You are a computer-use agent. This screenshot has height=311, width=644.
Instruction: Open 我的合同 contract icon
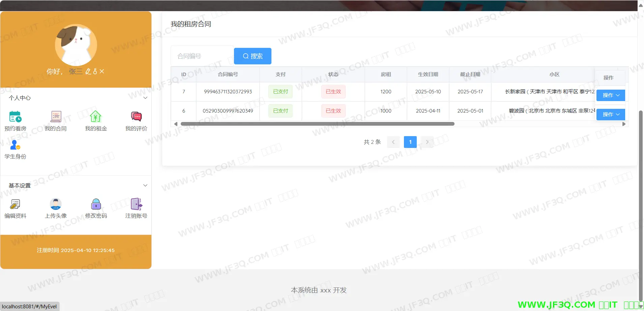click(56, 117)
